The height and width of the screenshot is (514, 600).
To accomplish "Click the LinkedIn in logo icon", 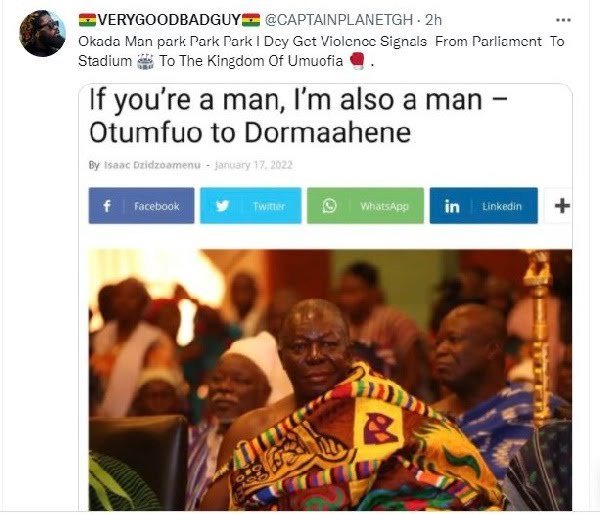I will click(x=452, y=206).
